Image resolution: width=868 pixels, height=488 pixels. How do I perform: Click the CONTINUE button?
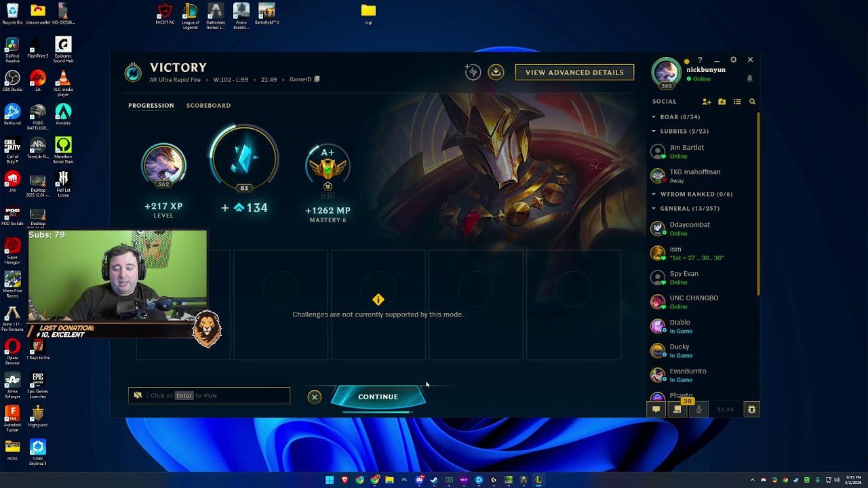coord(378,397)
